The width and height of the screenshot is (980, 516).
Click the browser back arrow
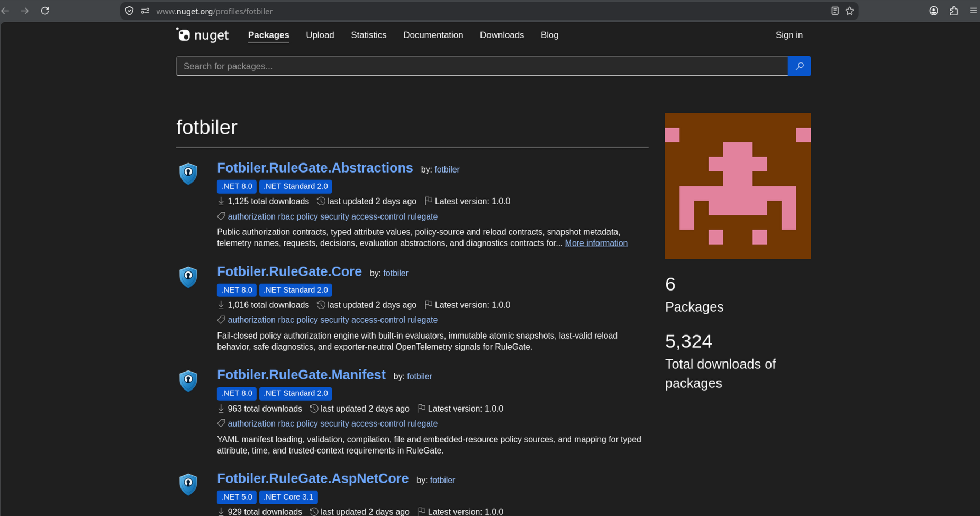coord(6,11)
